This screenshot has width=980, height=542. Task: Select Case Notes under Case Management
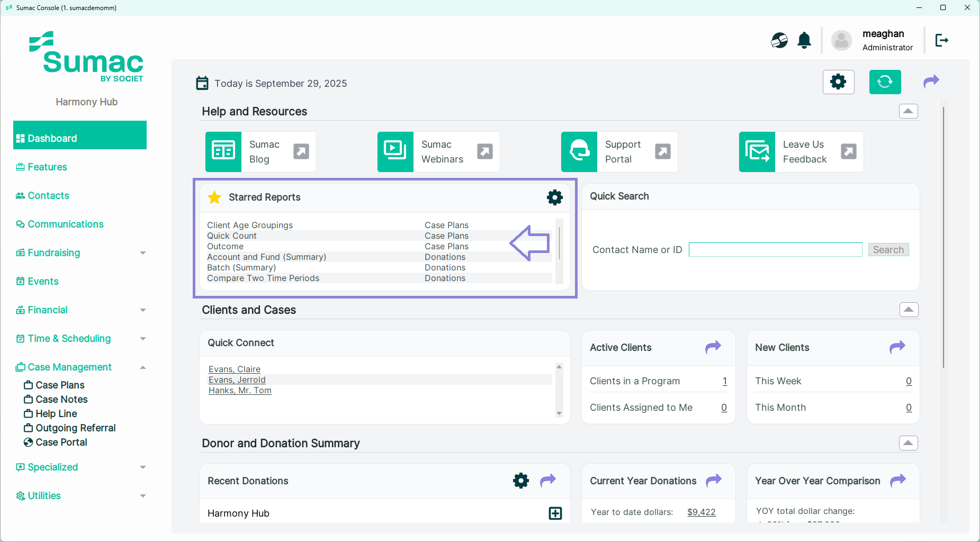(61, 400)
